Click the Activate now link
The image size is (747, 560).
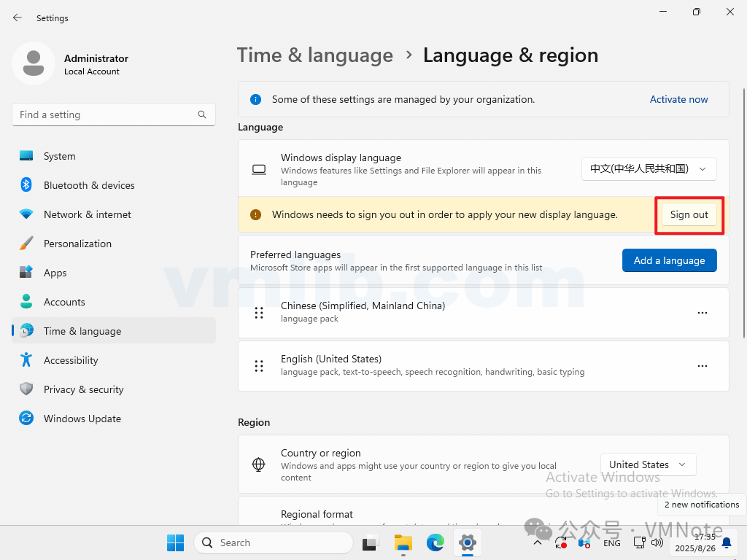(678, 98)
